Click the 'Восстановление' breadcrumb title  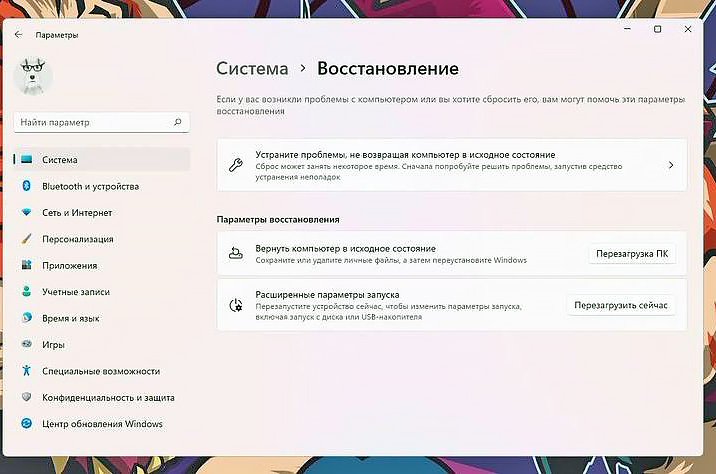[388, 68]
